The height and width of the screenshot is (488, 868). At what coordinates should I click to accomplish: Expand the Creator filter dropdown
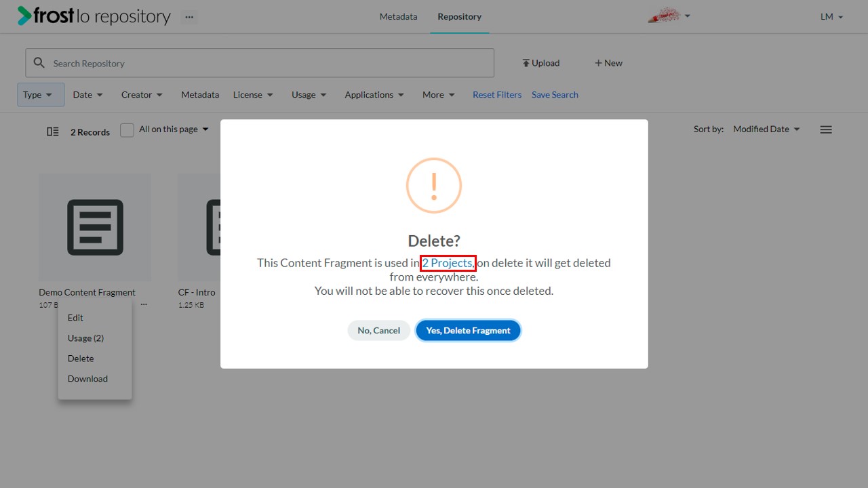142,95
